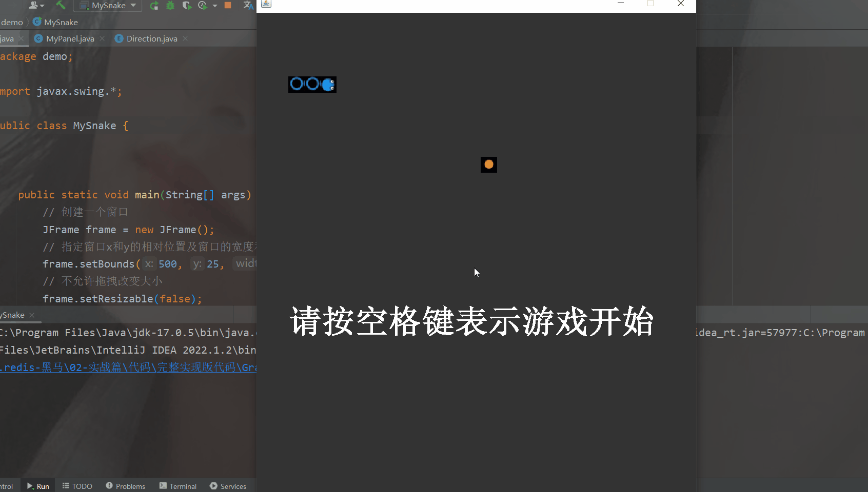The height and width of the screenshot is (492, 868).
Task: Click Run with Coverage shield icon
Action: pyautogui.click(x=187, y=5)
